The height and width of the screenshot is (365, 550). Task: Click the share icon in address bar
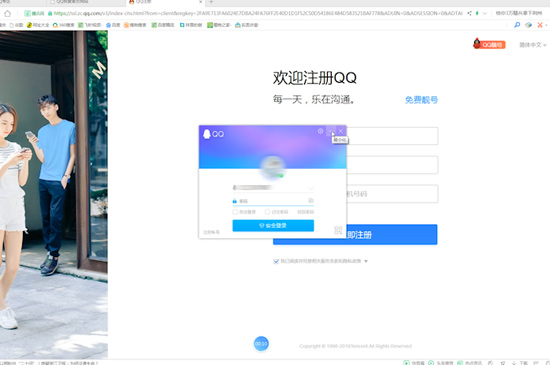(x=469, y=13)
